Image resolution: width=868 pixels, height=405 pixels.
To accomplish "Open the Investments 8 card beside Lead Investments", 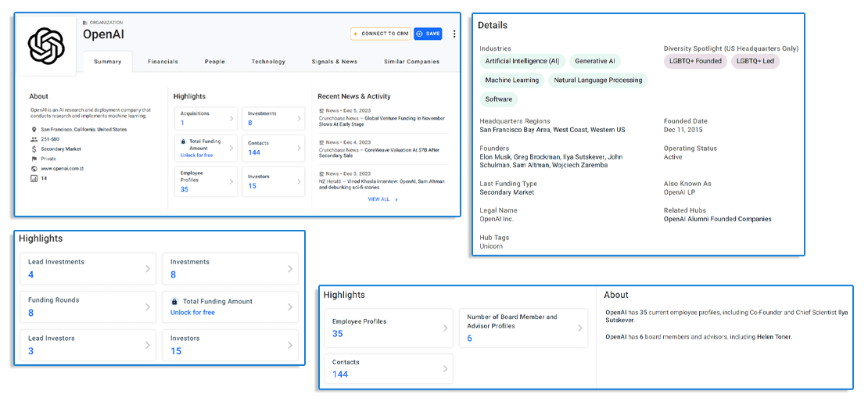I will (x=230, y=269).
